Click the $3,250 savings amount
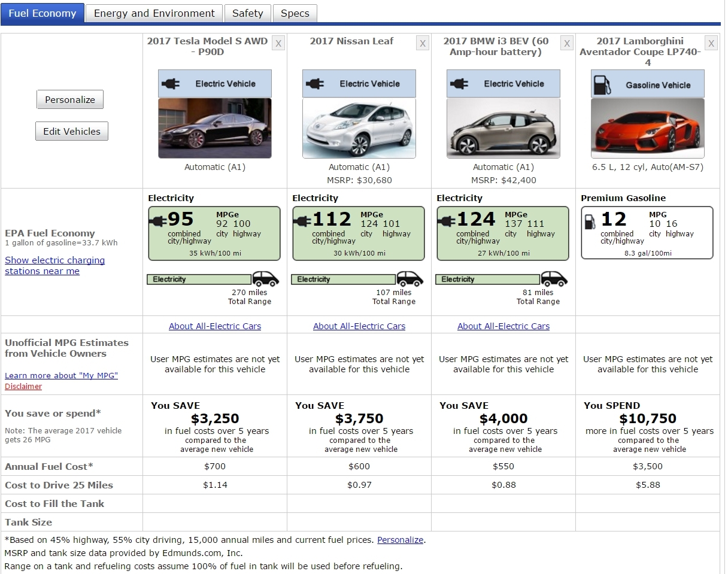This screenshot has width=728, height=574. pos(215,419)
